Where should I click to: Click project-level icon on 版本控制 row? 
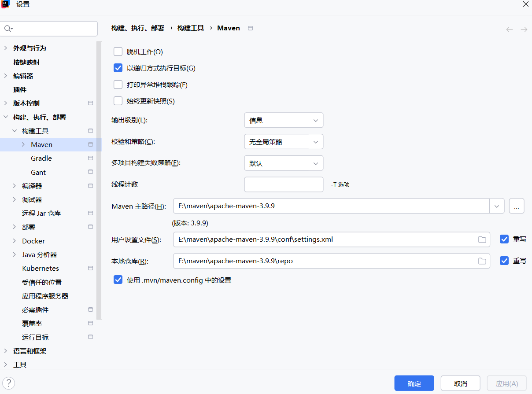click(91, 103)
